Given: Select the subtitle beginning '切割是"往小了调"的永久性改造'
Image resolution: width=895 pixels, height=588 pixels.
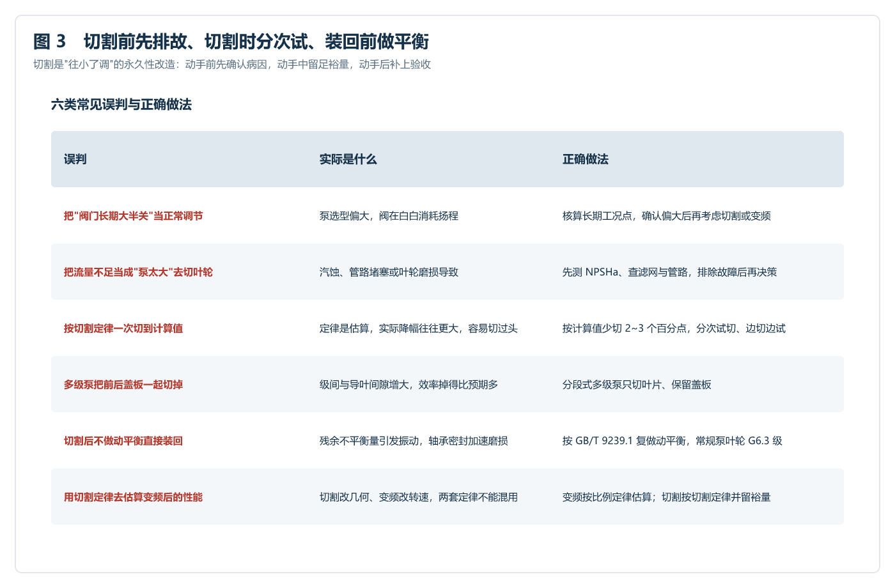Looking at the screenshot, I should point(232,65).
